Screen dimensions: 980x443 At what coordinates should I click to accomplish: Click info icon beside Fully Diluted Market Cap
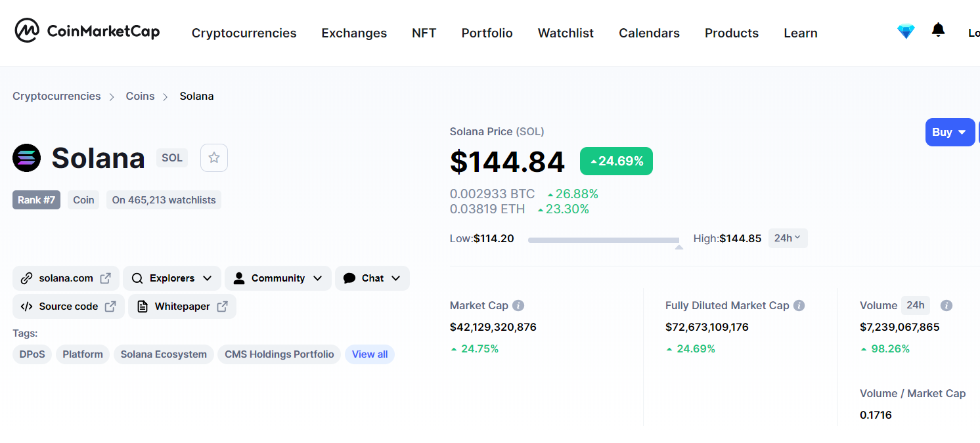point(799,305)
